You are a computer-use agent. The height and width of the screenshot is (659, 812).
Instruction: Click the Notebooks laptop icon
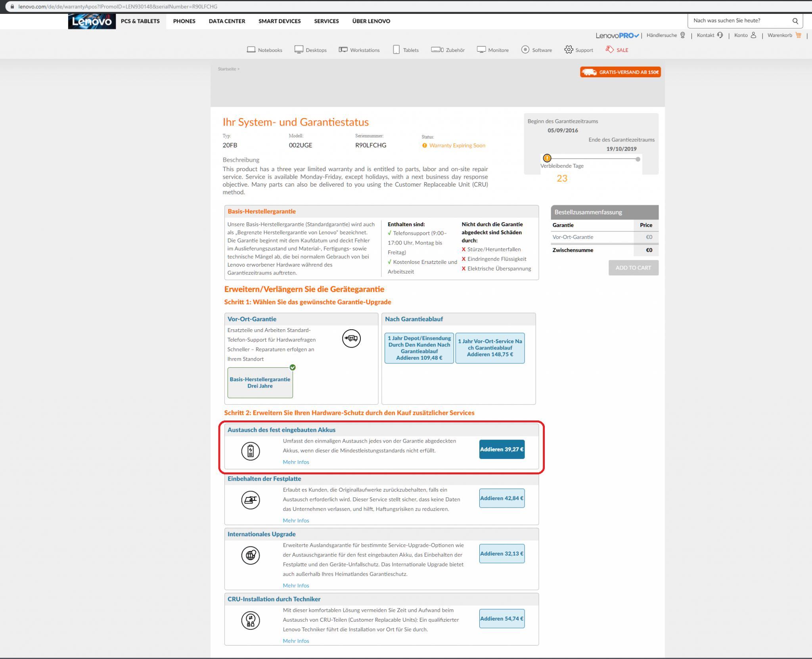pyautogui.click(x=251, y=50)
